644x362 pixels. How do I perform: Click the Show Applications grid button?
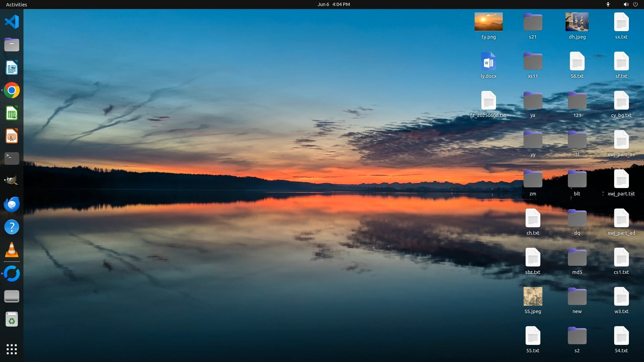tap(12, 349)
